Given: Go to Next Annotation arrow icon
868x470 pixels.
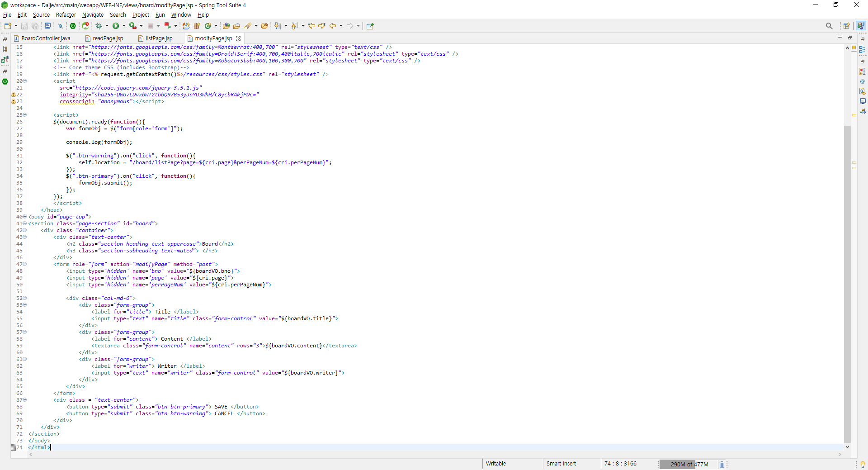Looking at the screenshot, I should (x=278, y=26).
